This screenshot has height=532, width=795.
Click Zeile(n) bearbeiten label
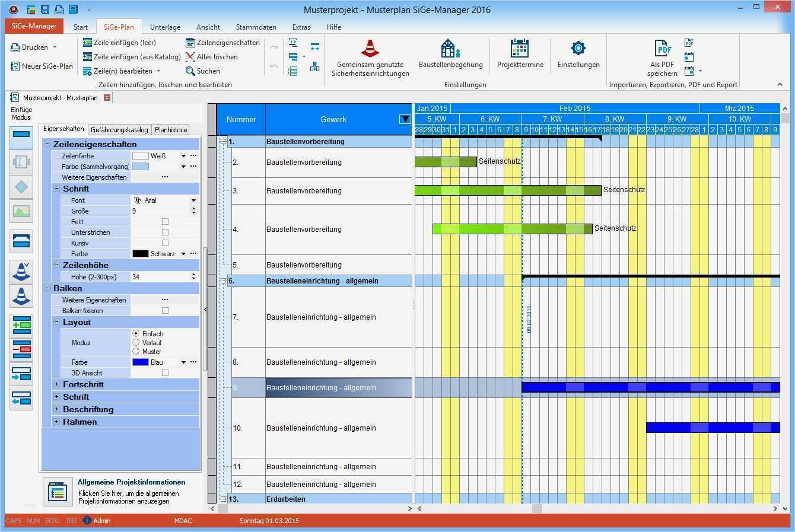click(x=123, y=71)
